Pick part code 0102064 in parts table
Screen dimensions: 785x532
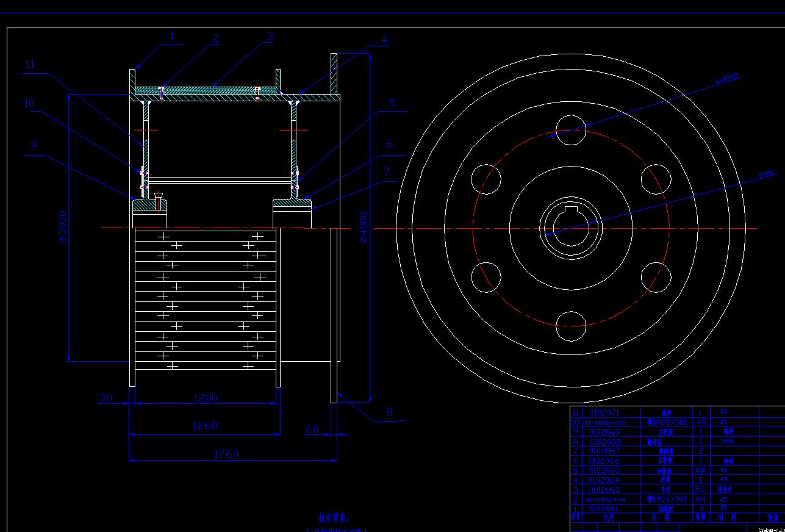coord(604,480)
